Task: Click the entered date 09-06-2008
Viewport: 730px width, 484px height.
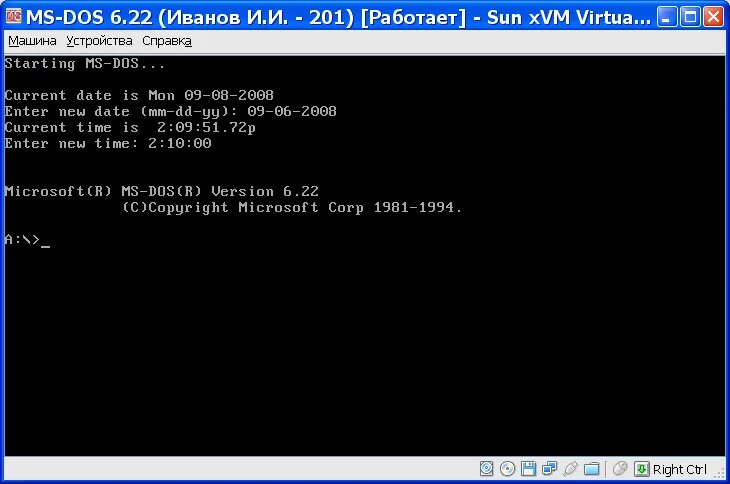Action: click(292, 111)
